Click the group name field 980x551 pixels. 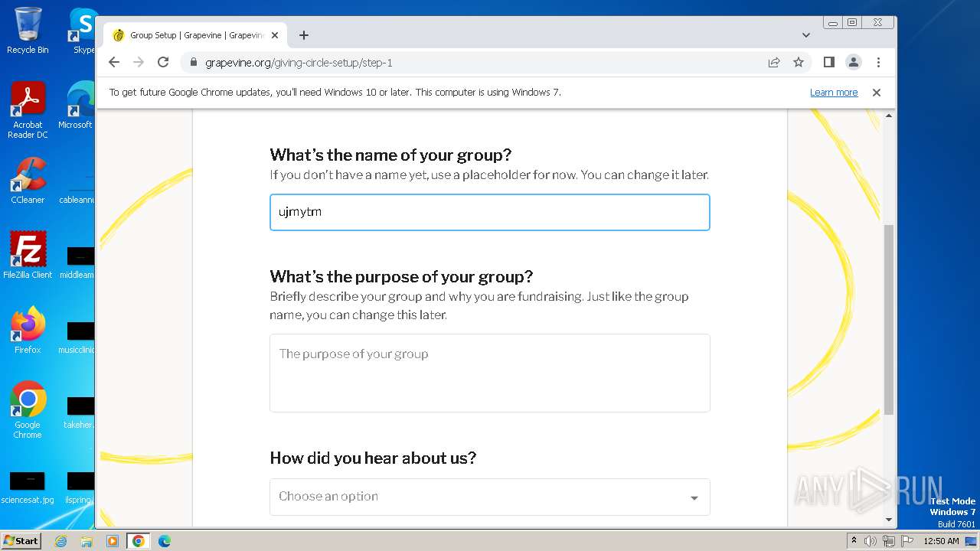pos(490,213)
